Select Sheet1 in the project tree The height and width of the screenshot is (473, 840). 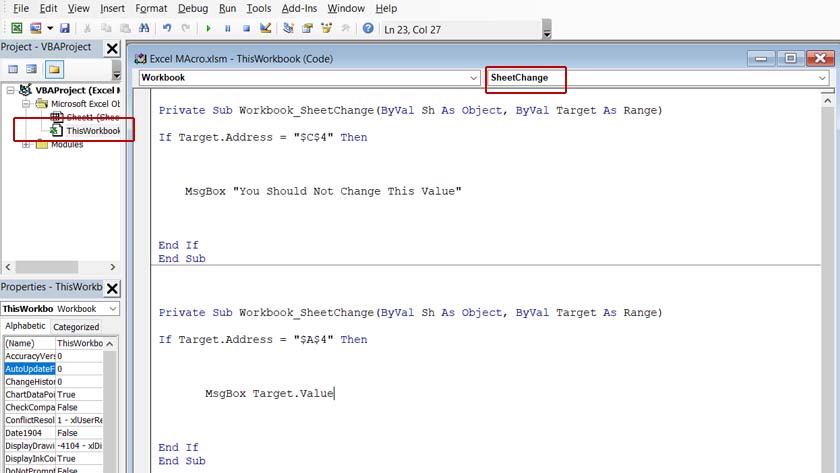click(93, 117)
